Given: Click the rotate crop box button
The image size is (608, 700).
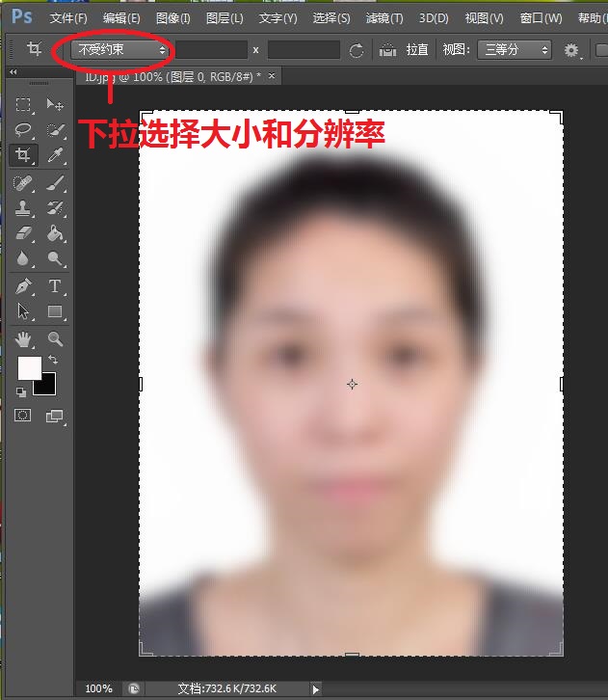Looking at the screenshot, I should [x=356, y=50].
